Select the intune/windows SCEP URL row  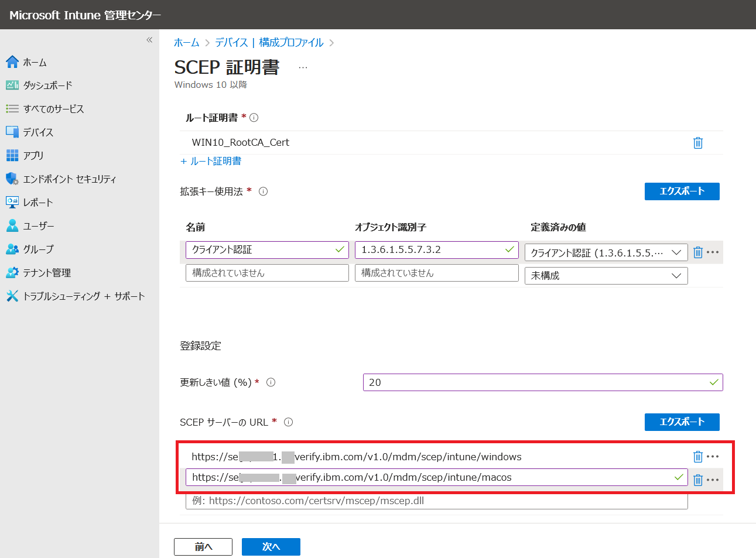coord(436,457)
